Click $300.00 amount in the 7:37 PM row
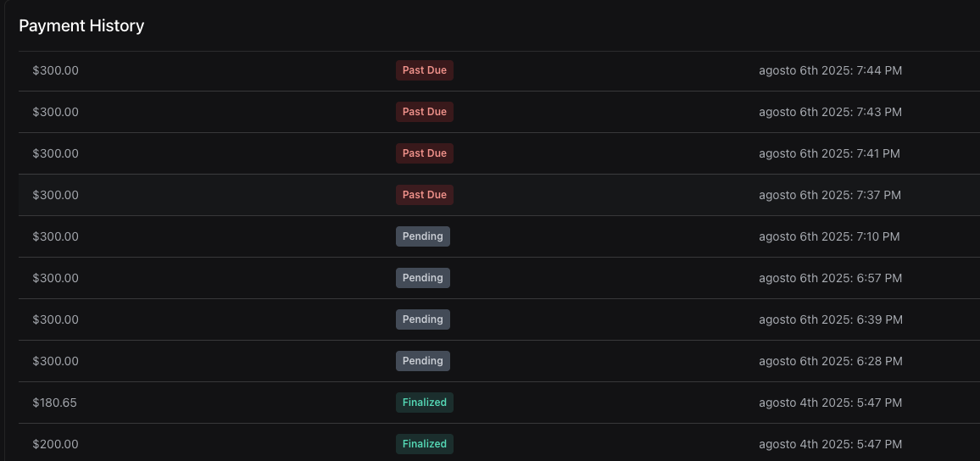The image size is (980, 461). tap(55, 195)
